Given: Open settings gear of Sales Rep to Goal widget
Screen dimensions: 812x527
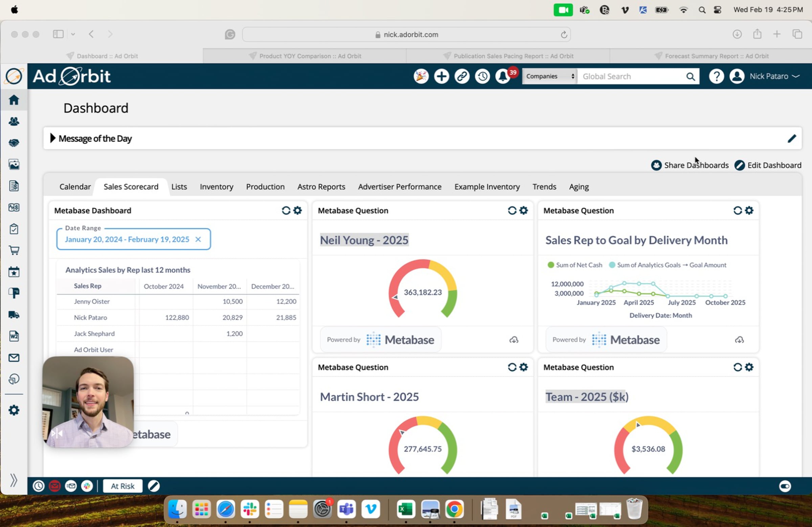Looking at the screenshot, I should click(x=749, y=210).
